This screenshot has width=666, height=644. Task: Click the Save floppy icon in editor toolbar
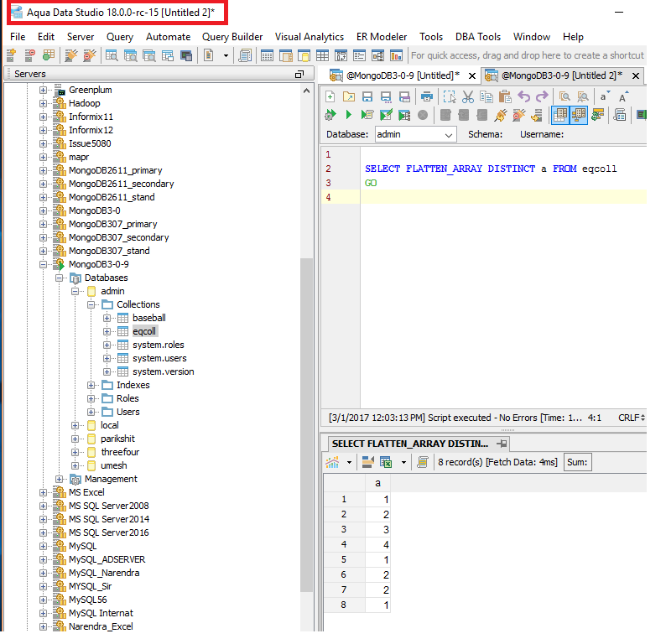coord(367,96)
